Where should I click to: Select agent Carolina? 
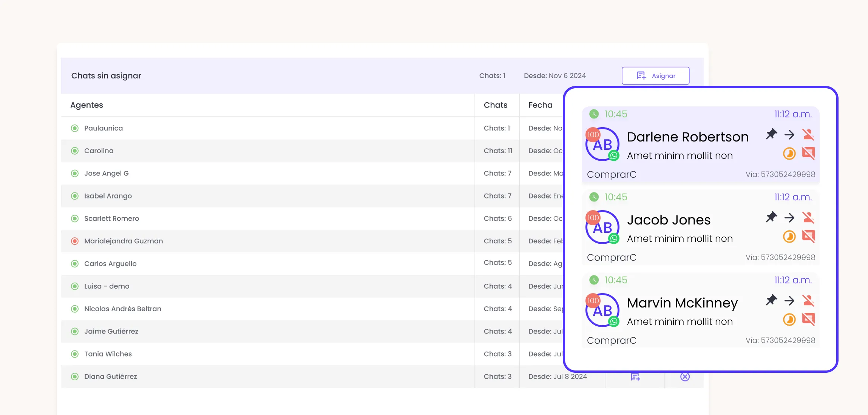pos(99,151)
